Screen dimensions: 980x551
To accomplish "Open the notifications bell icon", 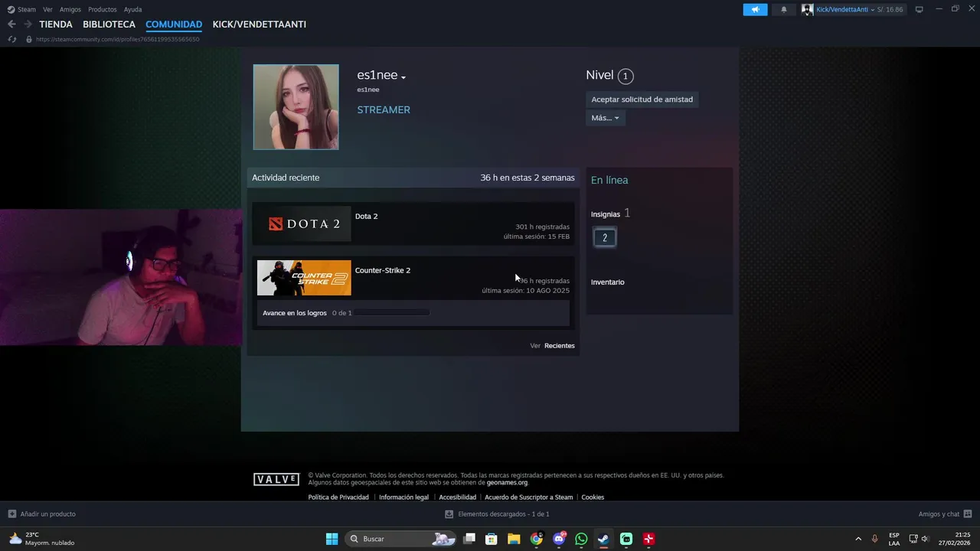I will 783,9.
